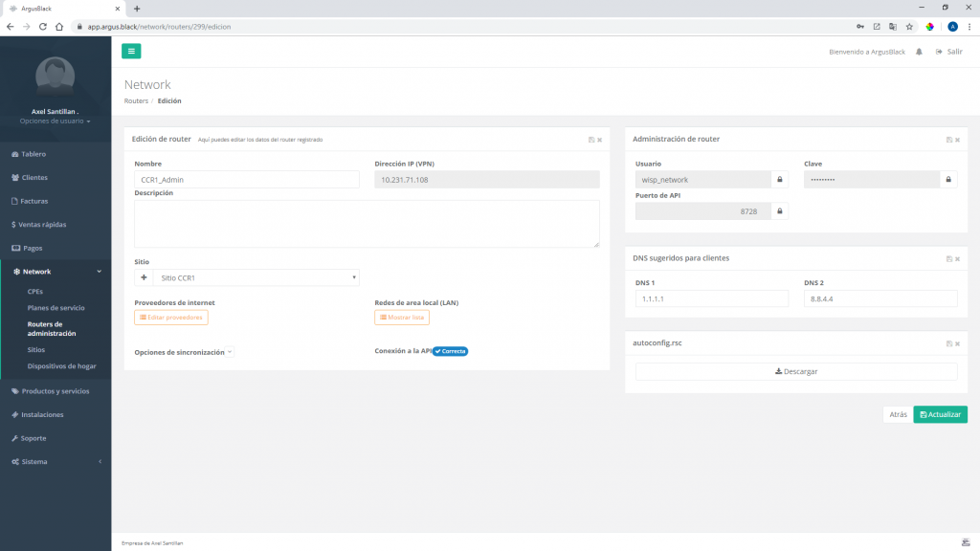
Task: Focus the Nombre input field
Action: click(x=247, y=180)
